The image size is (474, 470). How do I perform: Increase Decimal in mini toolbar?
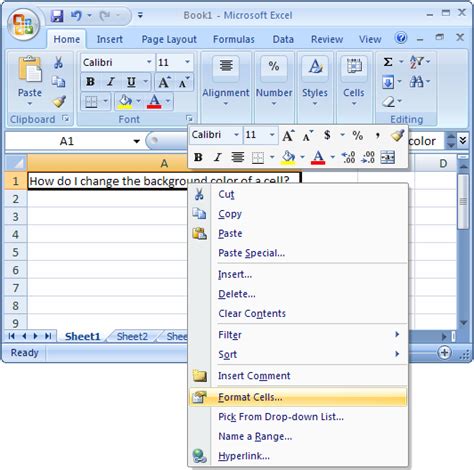click(349, 157)
